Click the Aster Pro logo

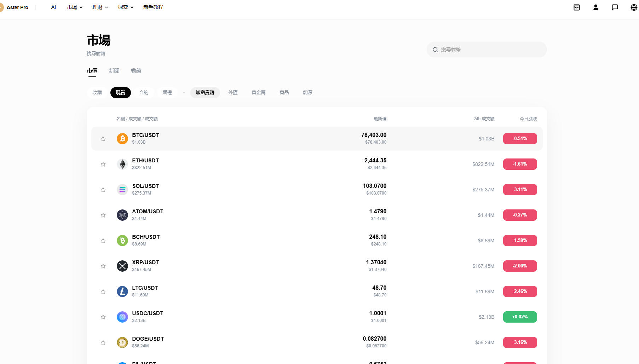click(x=14, y=7)
